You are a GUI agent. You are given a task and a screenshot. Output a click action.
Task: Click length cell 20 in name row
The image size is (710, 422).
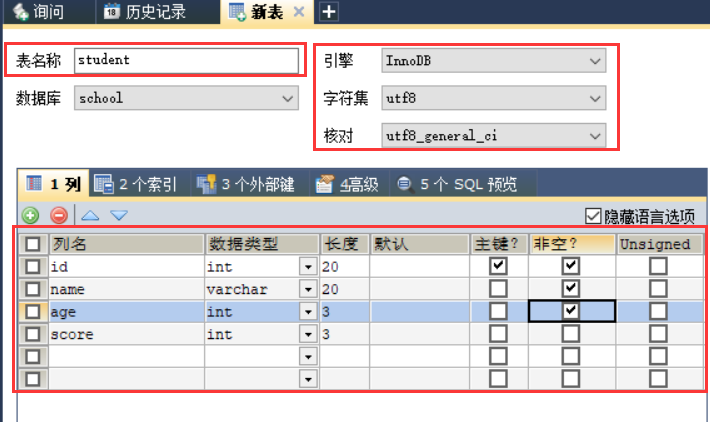[x=345, y=289]
